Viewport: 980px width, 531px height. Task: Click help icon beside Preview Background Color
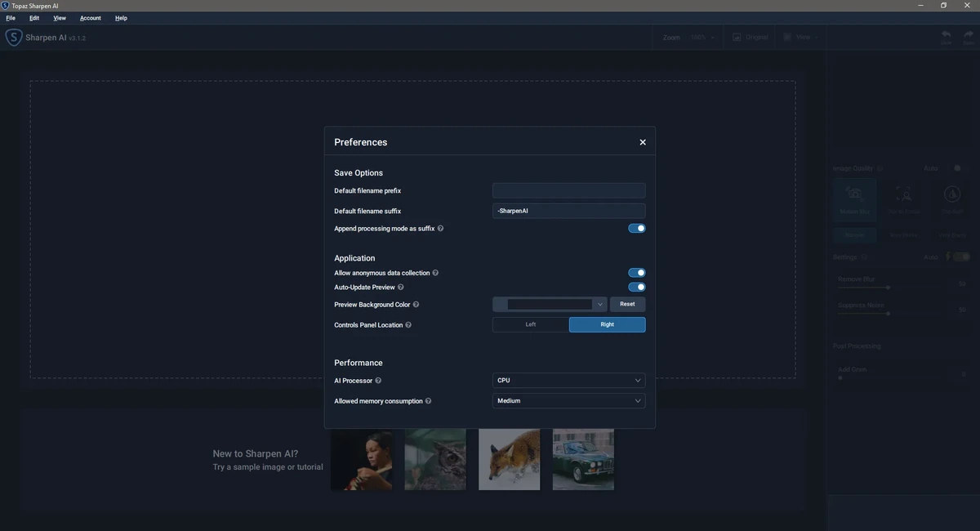tap(416, 305)
